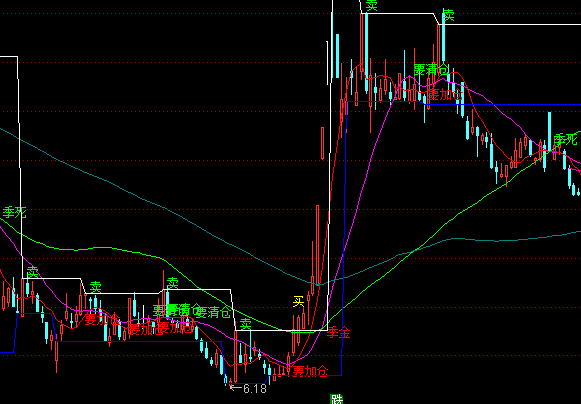Select the red short-term moving average line
Viewport: 581px width, 404px height.
point(333,163)
